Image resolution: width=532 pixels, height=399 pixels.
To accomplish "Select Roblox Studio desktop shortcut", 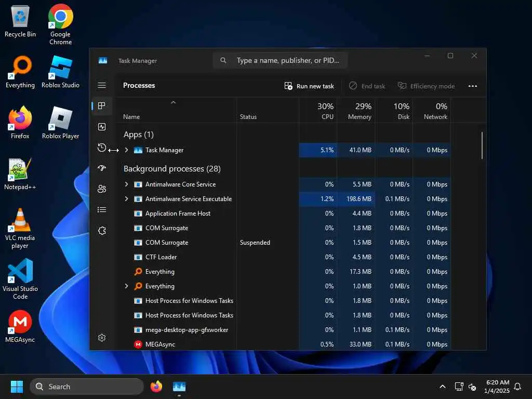I will [60, 72].
